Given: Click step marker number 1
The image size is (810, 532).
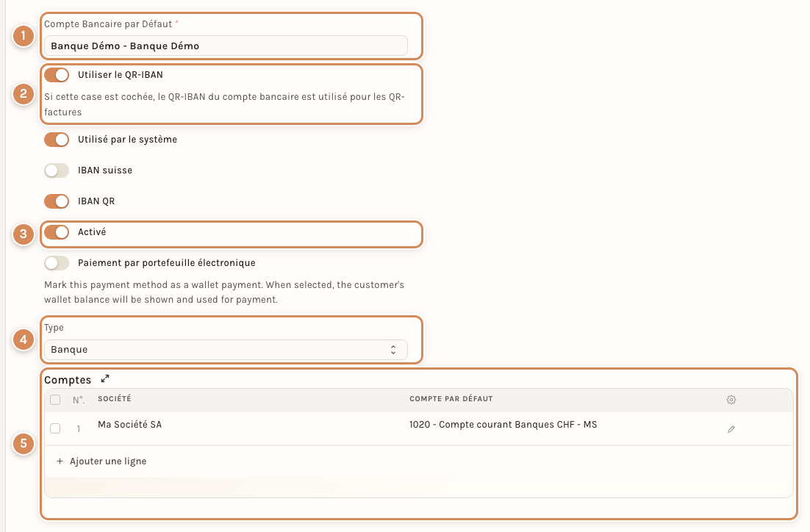Looking at the screenshot, I should (x=24, y=36).
